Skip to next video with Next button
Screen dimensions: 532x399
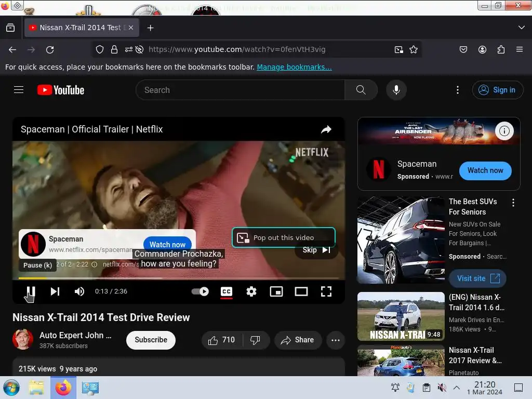(55, 291)
